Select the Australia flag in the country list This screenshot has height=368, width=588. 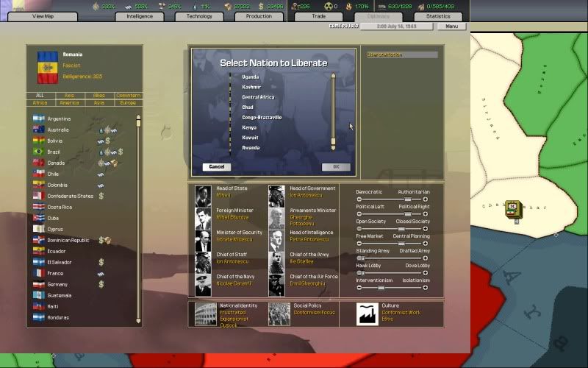39,130
